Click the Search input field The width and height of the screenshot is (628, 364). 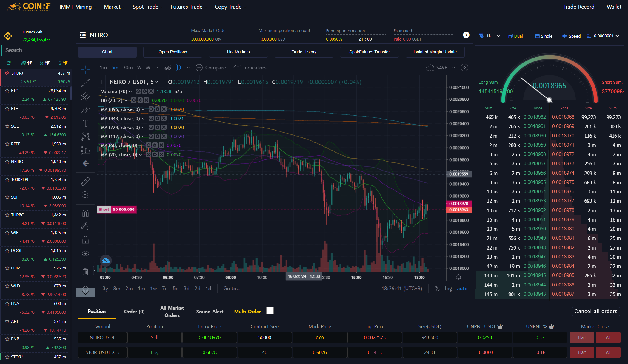37,50
